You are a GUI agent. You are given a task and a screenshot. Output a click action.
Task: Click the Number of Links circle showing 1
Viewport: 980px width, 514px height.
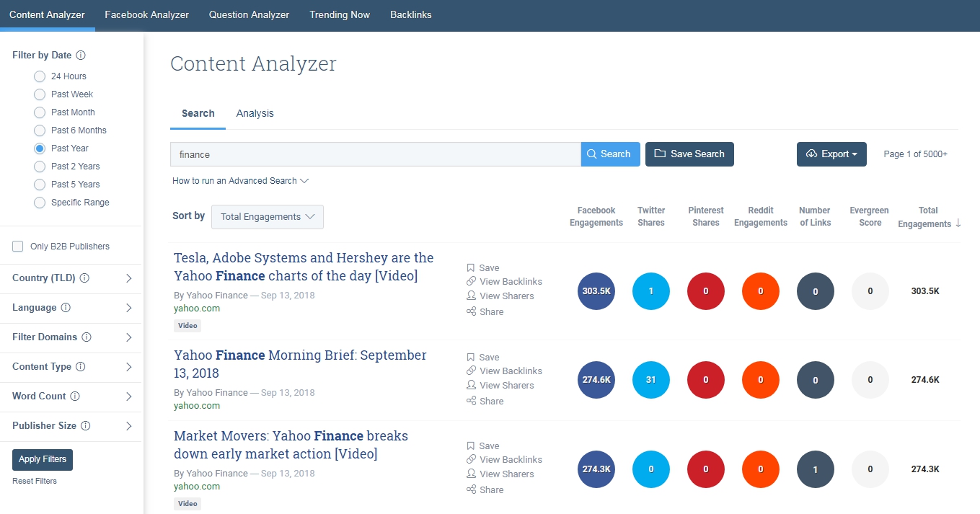point(816,469)
